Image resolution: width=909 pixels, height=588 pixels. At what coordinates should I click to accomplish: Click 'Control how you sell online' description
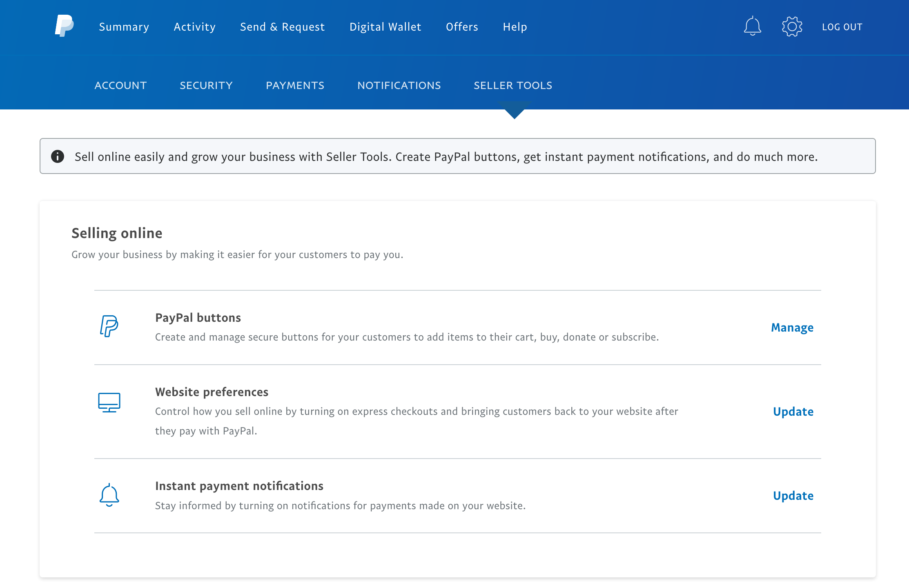coord(417,421)
